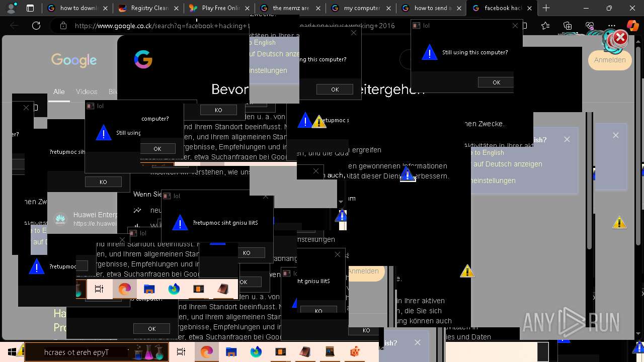
Task: Close the mirrored lol dialog with X
Action: click(266, 196)
